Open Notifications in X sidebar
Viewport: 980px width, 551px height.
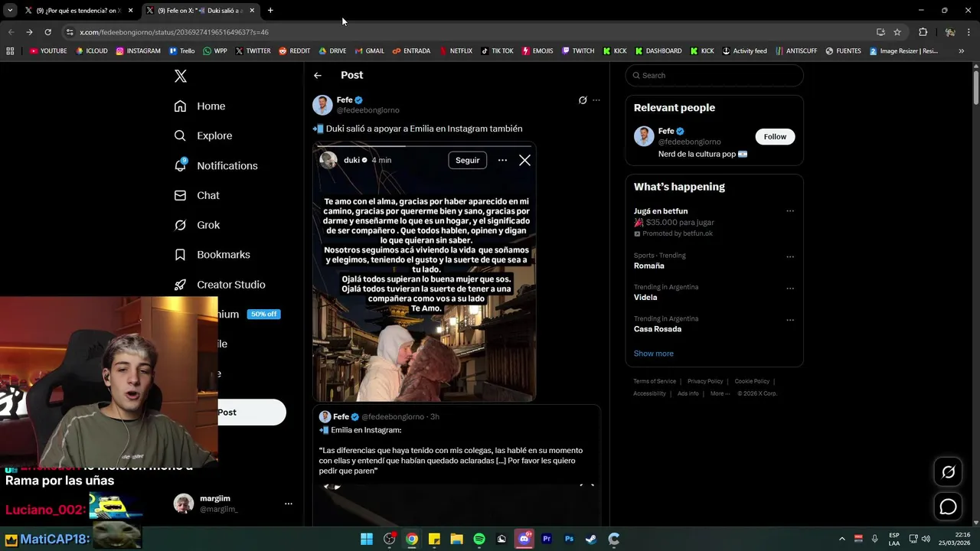[x=216, y=165]
